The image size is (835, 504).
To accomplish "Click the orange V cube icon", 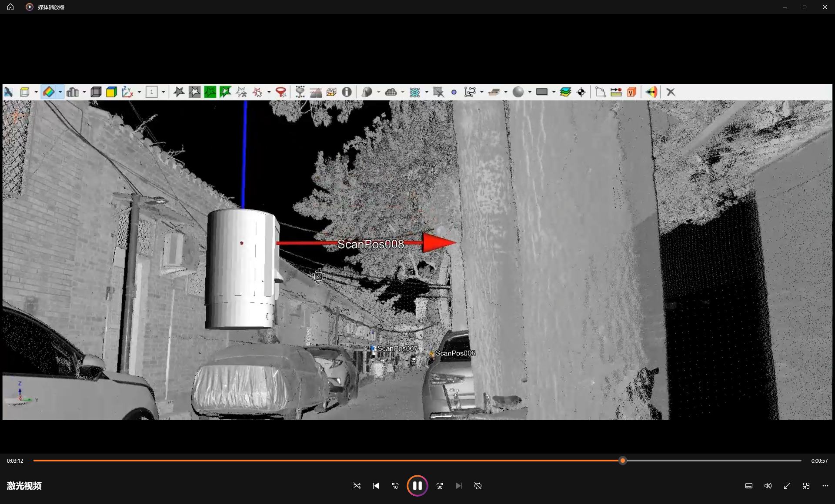I will point(631,92).
